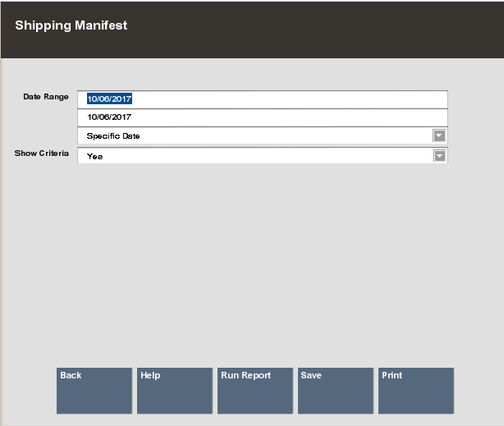Screen dimensions: 504x426
Task: Click the Run Report button
Action: tap(255, 391)
